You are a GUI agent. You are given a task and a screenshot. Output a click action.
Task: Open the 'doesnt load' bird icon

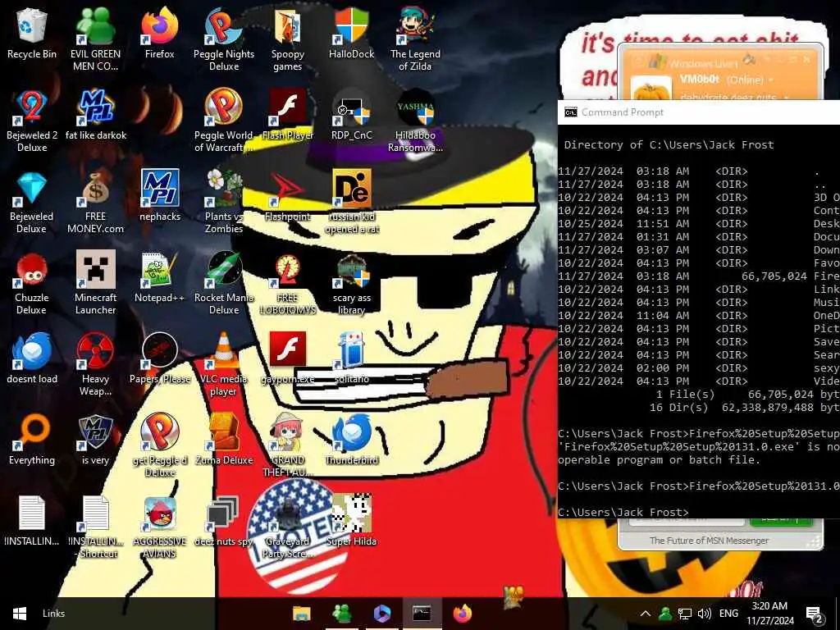coord(32,358)
